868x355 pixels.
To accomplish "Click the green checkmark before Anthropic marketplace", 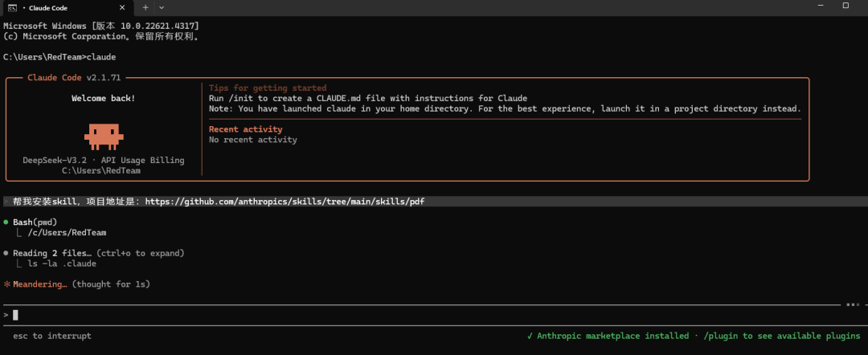I will 530,336.
